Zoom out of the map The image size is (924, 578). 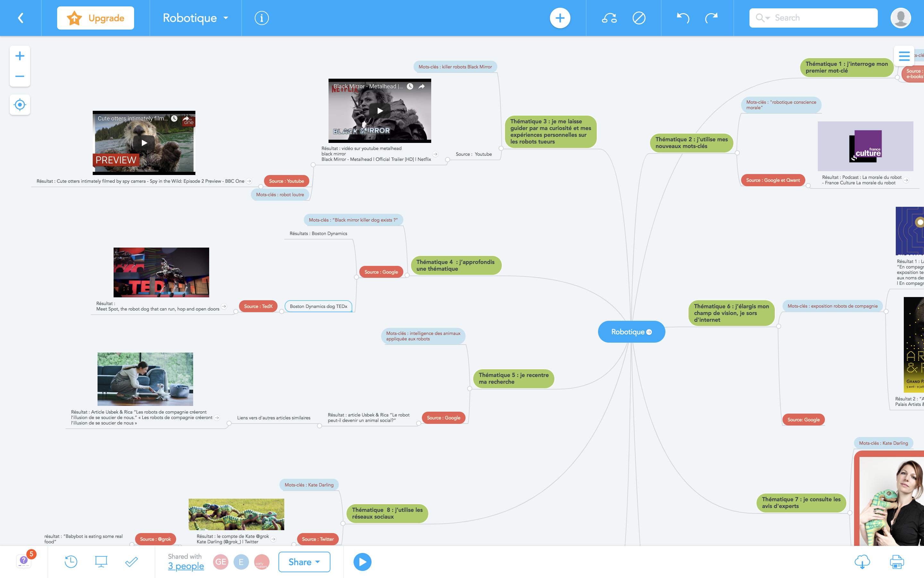20,76
